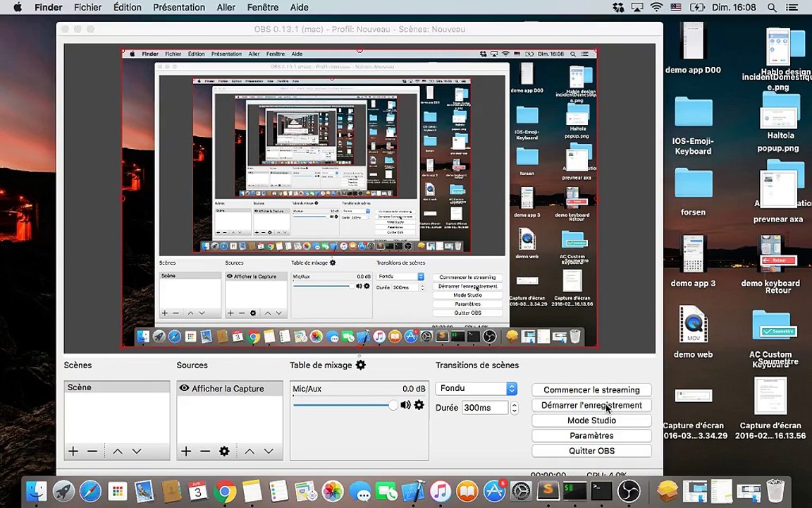Open the Édition menu in the top menu bar
Screen dimensions: 812x508
(128, 7)
